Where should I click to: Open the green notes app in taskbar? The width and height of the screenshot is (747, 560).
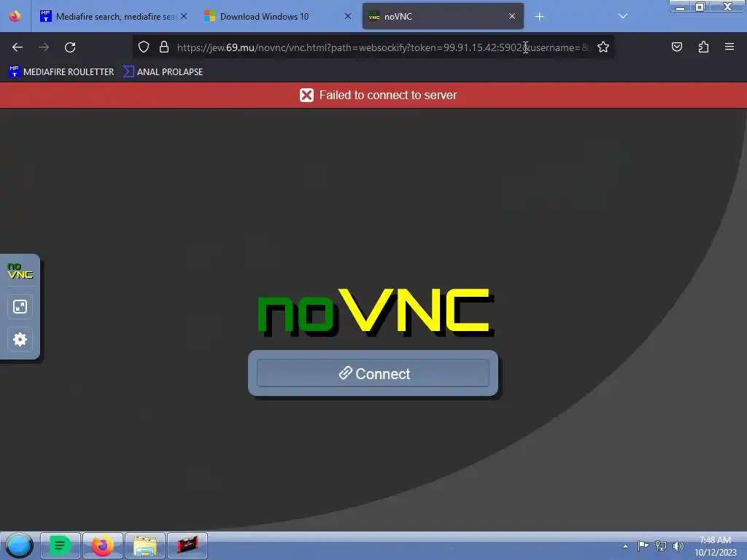(61, 545)
